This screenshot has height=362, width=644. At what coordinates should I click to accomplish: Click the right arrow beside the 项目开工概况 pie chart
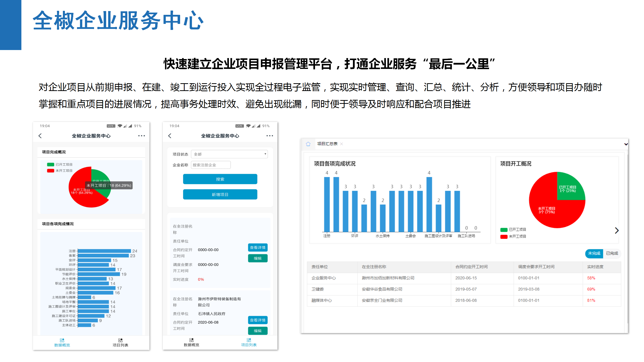[x=617, y=230]
